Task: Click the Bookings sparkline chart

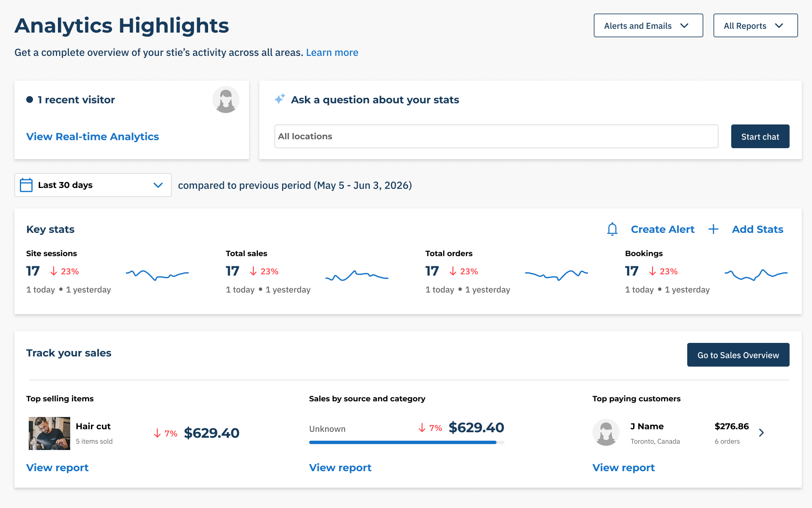Action: pyautogui.click(x=756, y=275)
